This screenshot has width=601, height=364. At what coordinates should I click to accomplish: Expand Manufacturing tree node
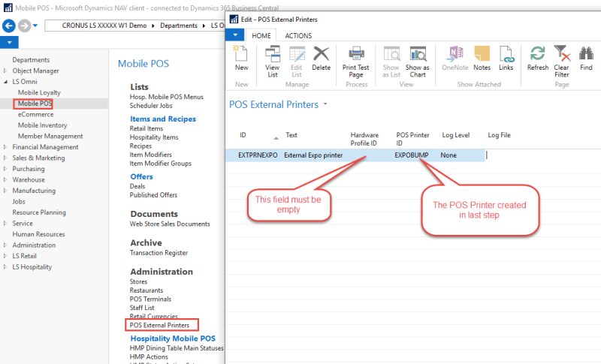tap(5, 190)
